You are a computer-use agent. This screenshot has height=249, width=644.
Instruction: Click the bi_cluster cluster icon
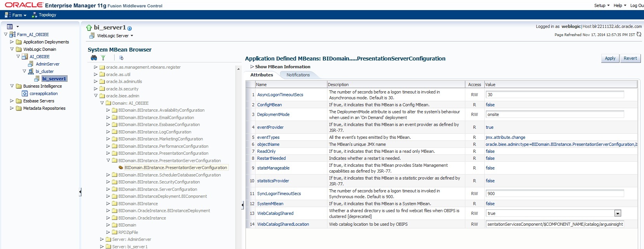tap(31, 71)
